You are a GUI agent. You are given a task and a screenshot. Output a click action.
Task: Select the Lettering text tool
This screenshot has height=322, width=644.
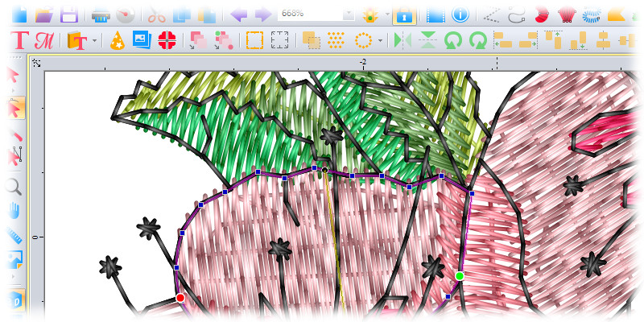[21, 39]
